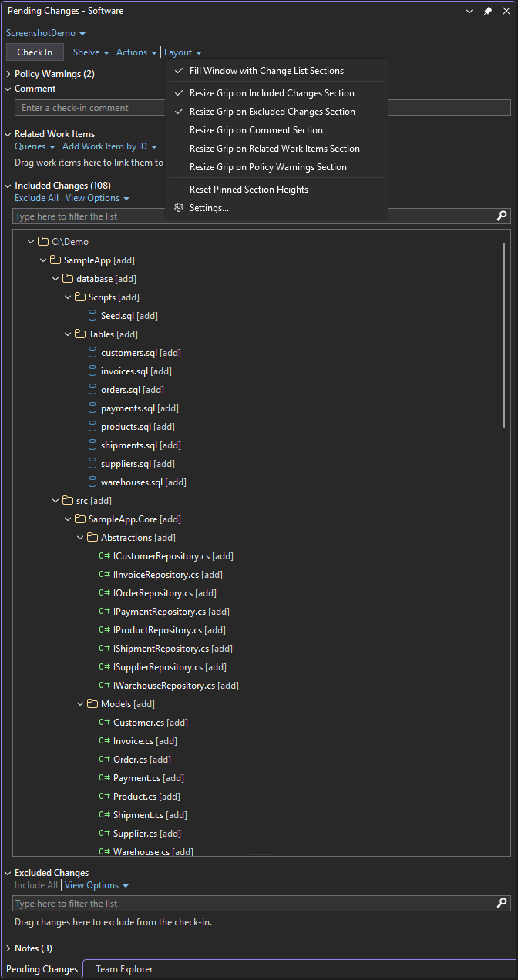Image resolution: width=518 pixels, height=980 pixels.
Task: Click the SampleApp folder icon
Action: click(55, 260)
